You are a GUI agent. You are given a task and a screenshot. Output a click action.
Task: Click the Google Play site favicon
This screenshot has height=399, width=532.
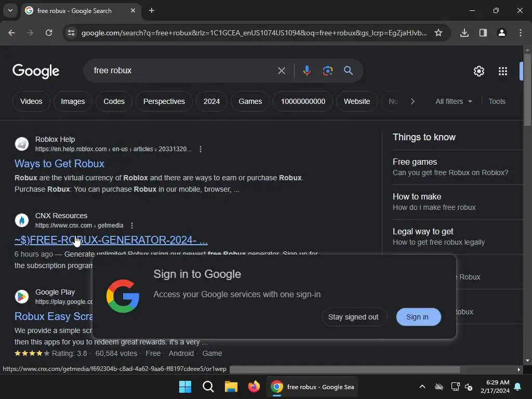click(22, 297)
